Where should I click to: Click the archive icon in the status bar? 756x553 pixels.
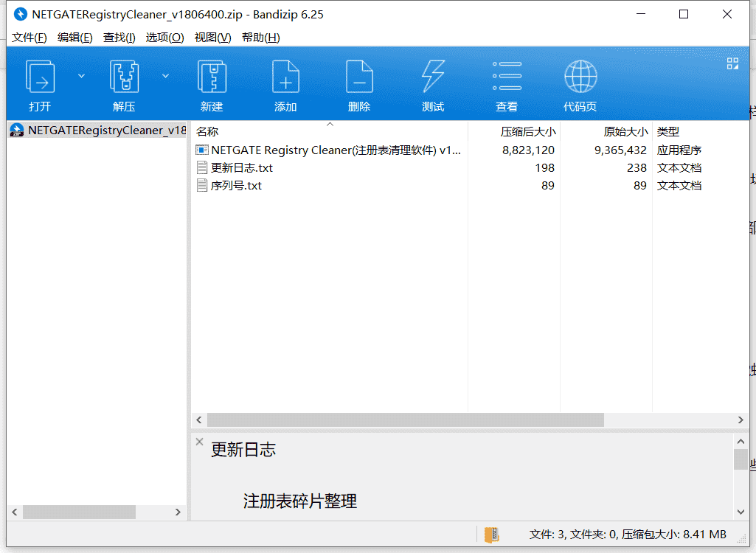pos(491,535)
